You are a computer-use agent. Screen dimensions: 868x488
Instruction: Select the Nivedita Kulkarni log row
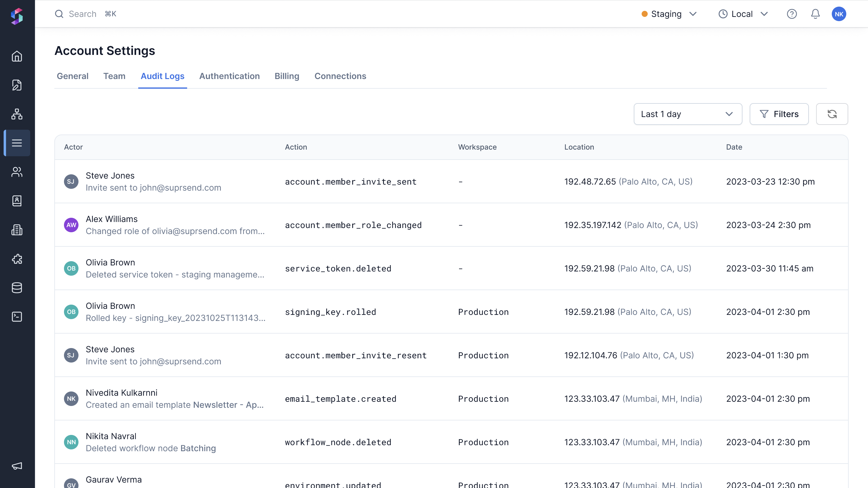pos(451,399)
